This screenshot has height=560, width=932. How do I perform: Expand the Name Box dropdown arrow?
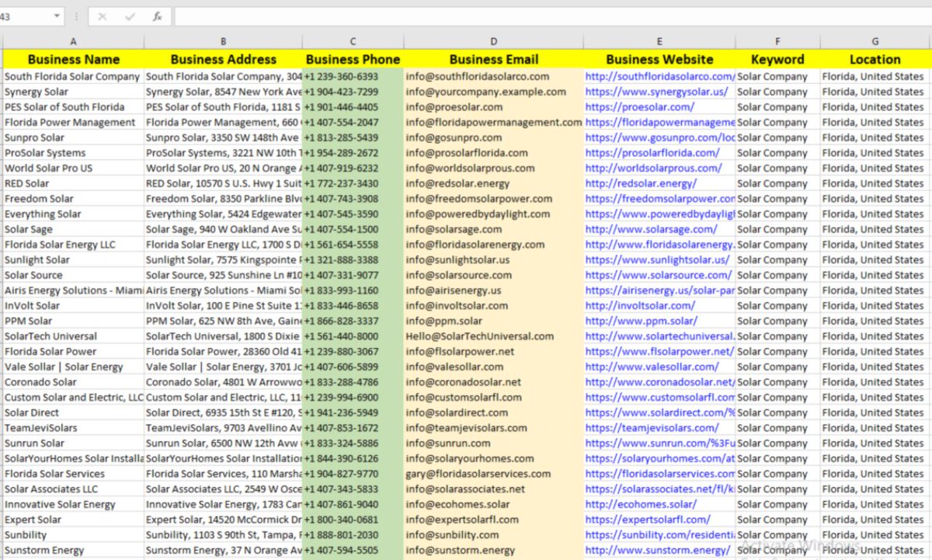(x=57, y=16)
